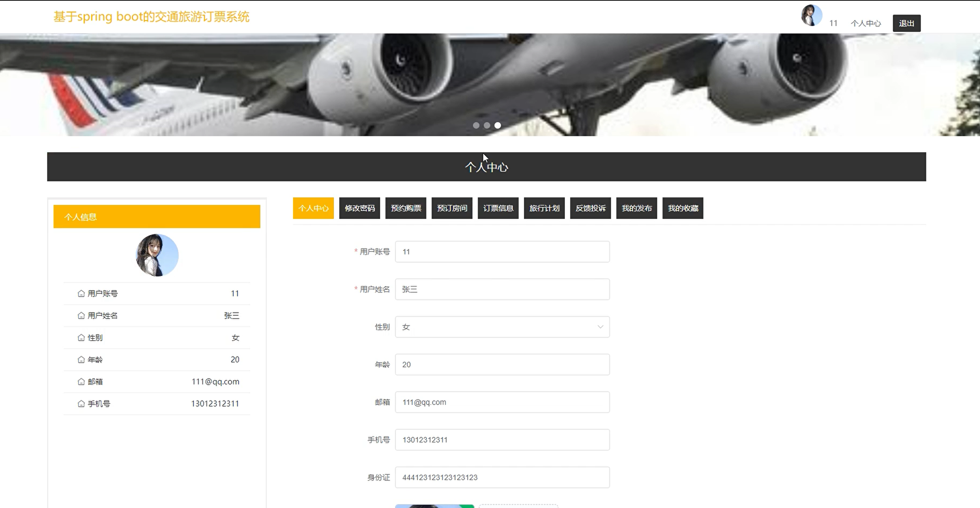
Task: Click the user avatar in top header
Action: pos(812,15)
